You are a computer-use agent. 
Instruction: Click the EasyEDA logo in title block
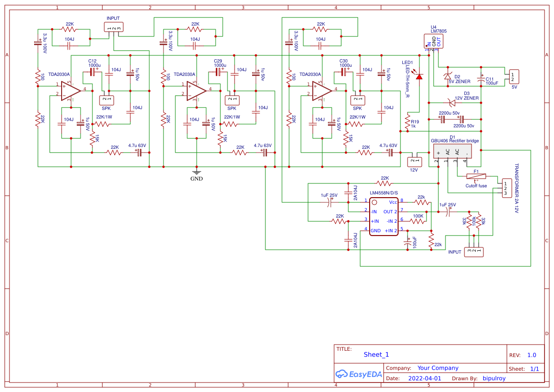pyautogui.click(x=359, y=374)
